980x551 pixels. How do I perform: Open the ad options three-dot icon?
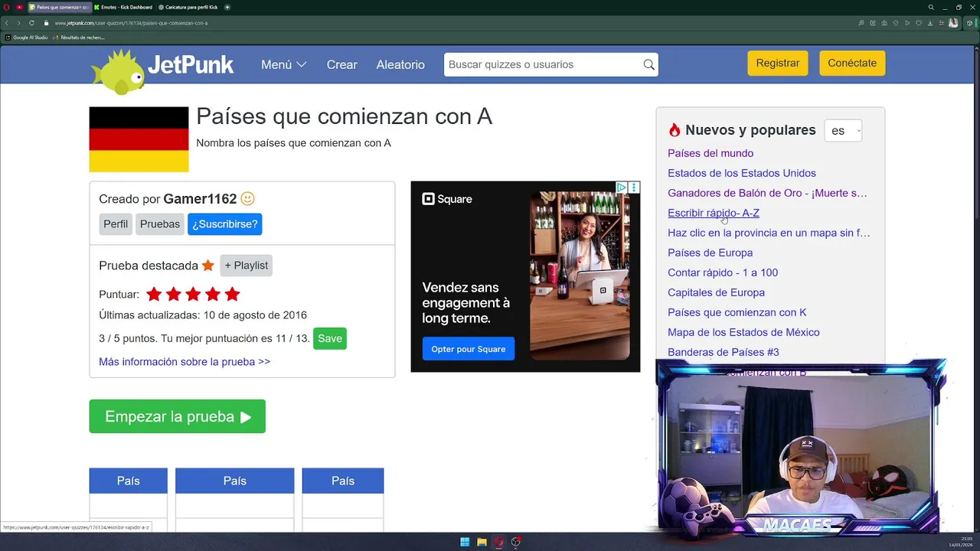pyautogui.click(x=634, y=187)
